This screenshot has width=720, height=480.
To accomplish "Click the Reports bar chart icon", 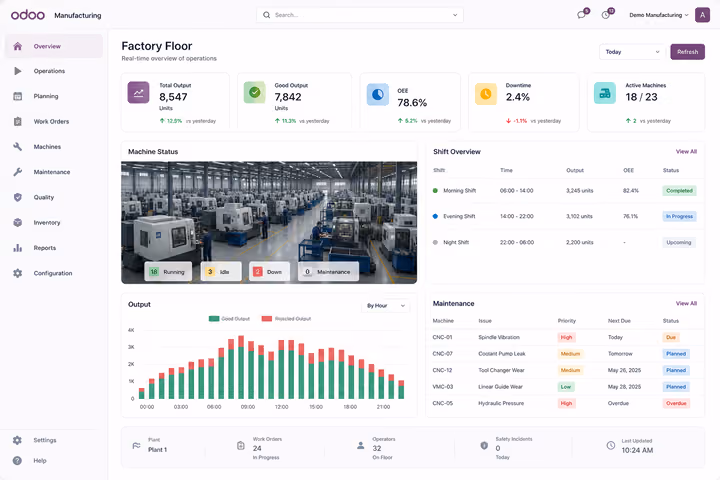I will (17, 248).
